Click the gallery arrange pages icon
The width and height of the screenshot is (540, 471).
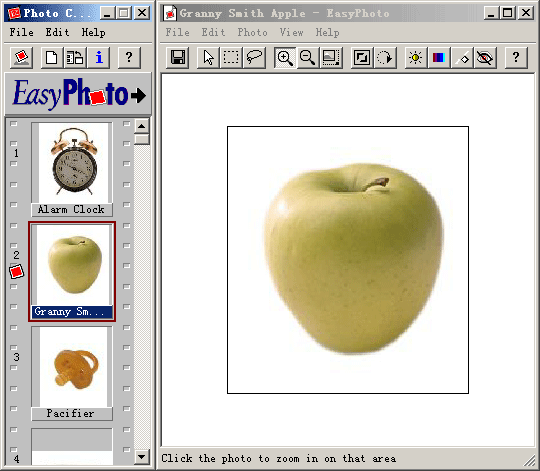75,57
